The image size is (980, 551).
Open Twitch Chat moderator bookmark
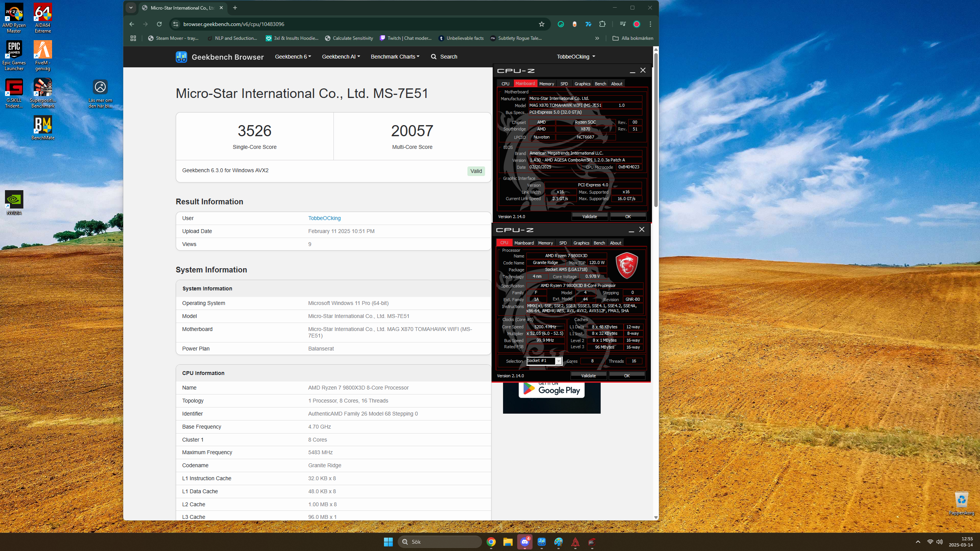[x=405, y=38]
